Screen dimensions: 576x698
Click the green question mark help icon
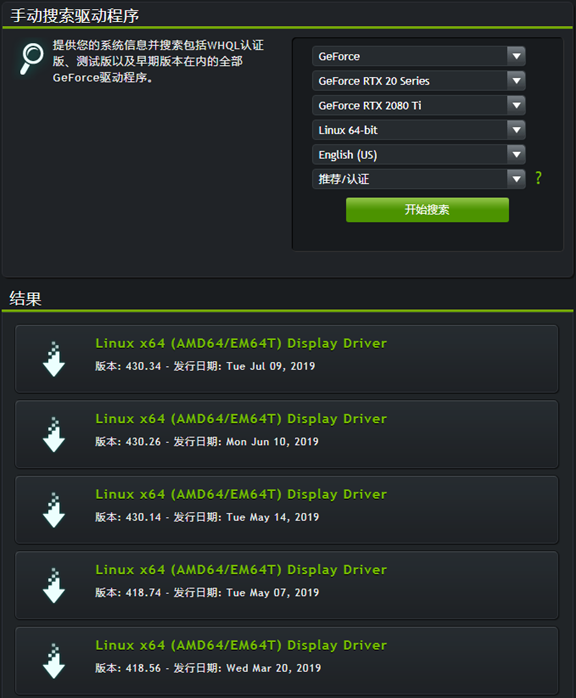click(x=539, y=178)
